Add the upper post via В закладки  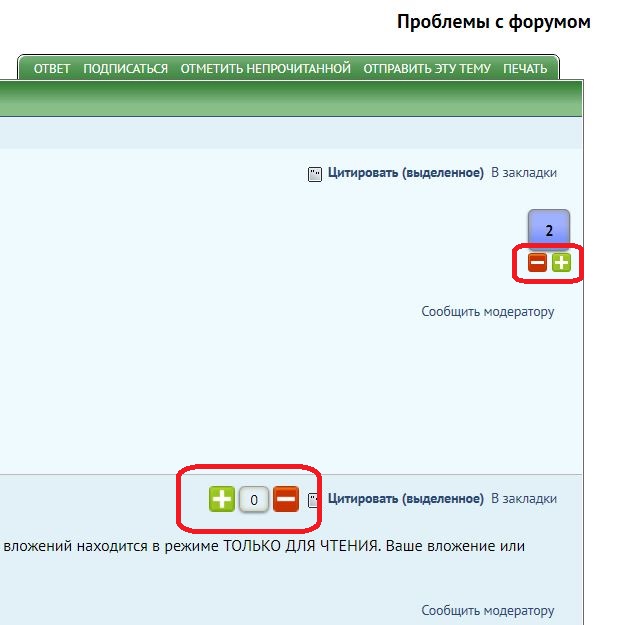tap(523, 173)
